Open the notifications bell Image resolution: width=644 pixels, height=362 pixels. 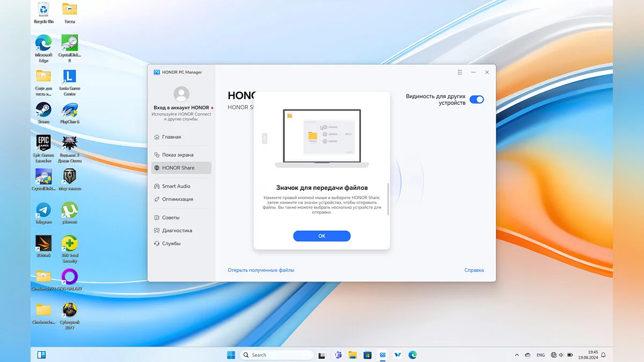tap(604, 355)
